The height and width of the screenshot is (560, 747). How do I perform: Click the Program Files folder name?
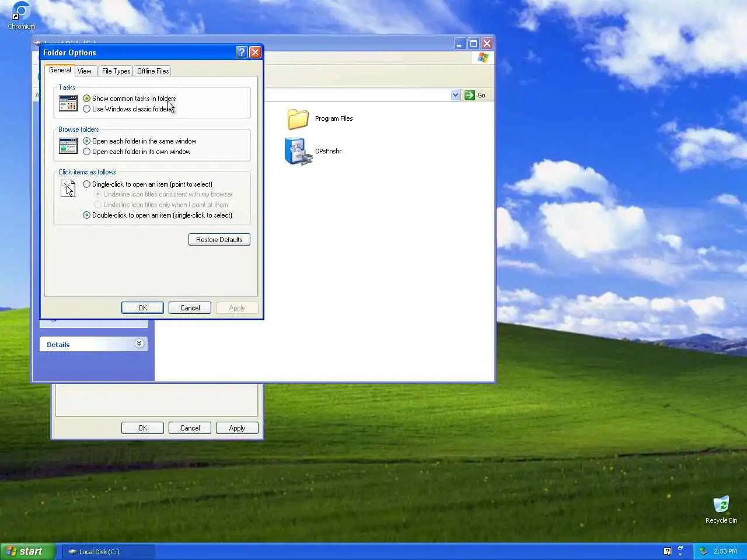click(x=334, y=118)
